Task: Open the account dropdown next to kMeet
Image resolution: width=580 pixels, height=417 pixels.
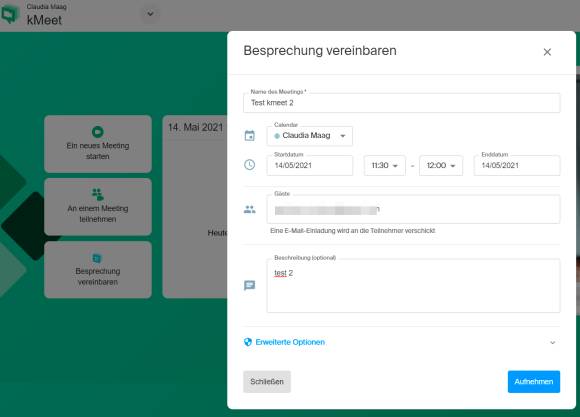Action: tap(150, 14)
